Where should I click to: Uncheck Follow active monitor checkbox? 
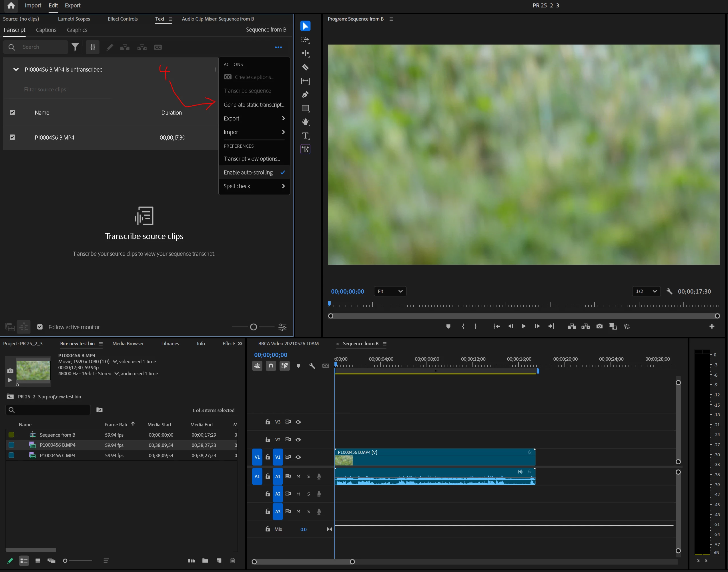40,327
